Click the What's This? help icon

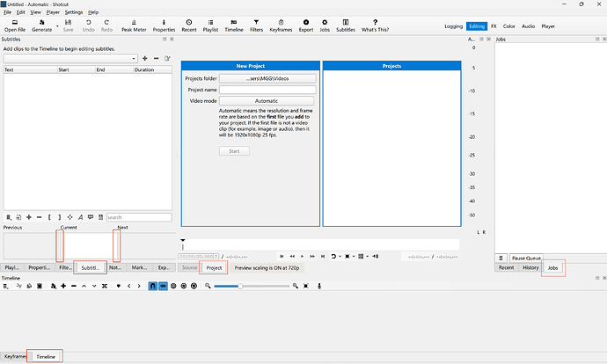(375, 25)
